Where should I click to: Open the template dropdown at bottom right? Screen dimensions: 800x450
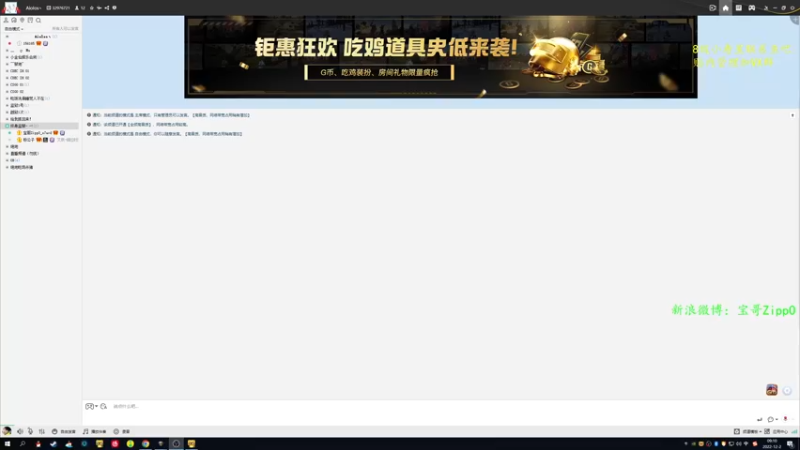[x=748, y=432]
